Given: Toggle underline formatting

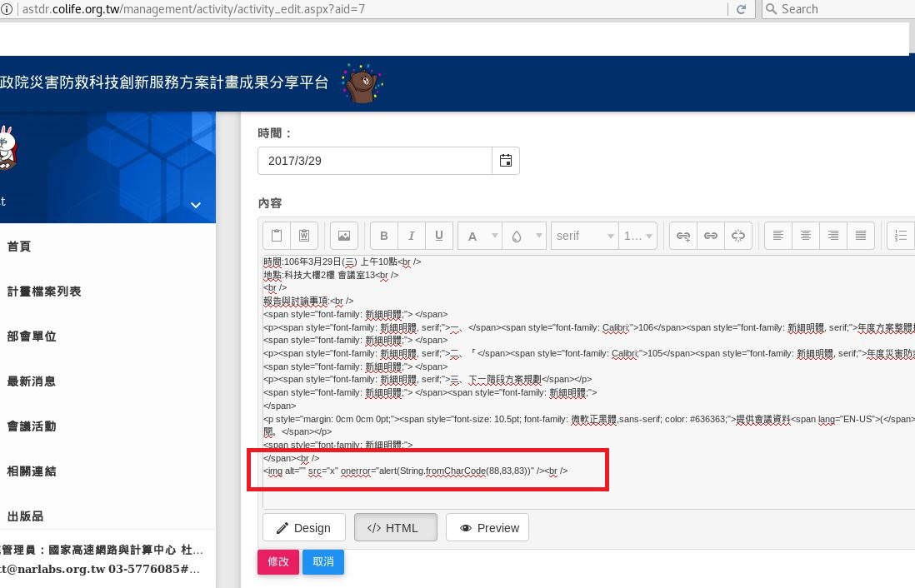Looking at the screenshot, I should click(x=439, y=236).
